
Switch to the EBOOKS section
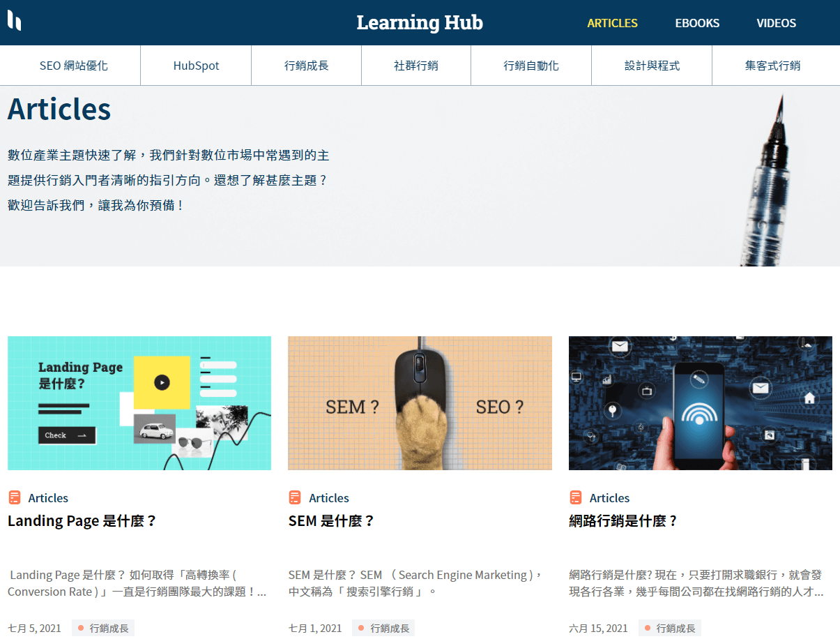[697, 23]
